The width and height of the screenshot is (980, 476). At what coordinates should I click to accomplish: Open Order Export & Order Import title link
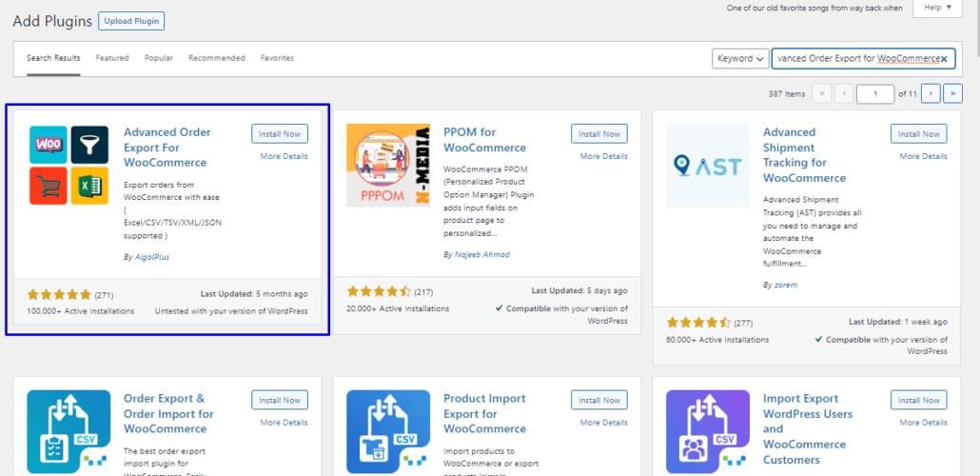tap(168, 414)
